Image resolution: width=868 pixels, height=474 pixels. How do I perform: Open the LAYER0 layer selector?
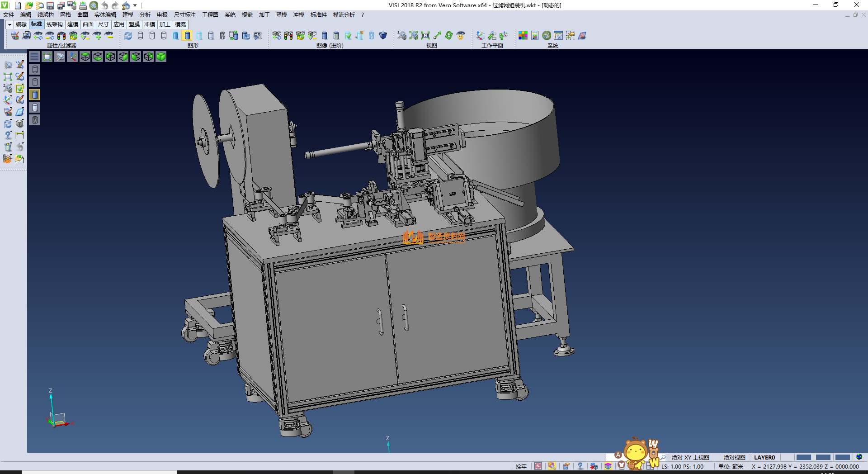tap(764, 457)
